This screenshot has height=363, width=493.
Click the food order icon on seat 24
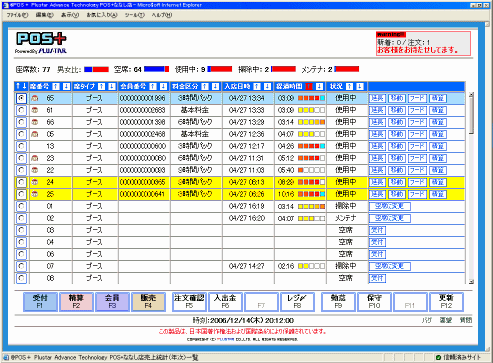click(x=35, y=182)
